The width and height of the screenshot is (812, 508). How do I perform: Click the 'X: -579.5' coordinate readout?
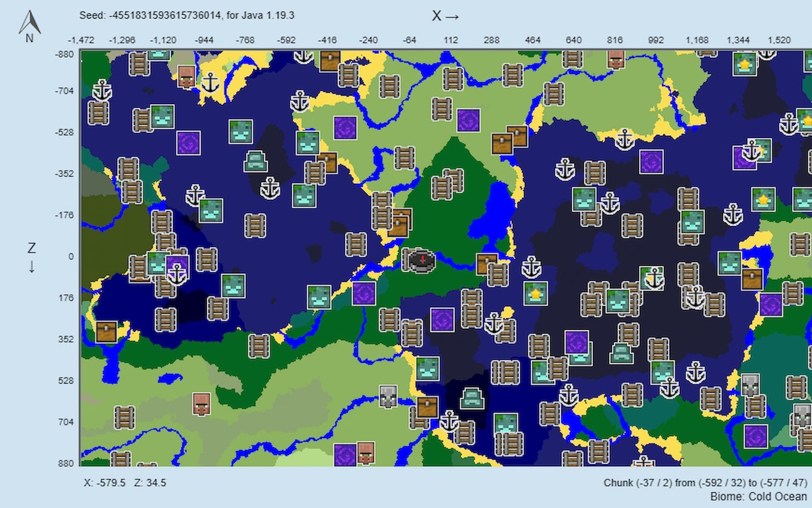coord(105,483)
